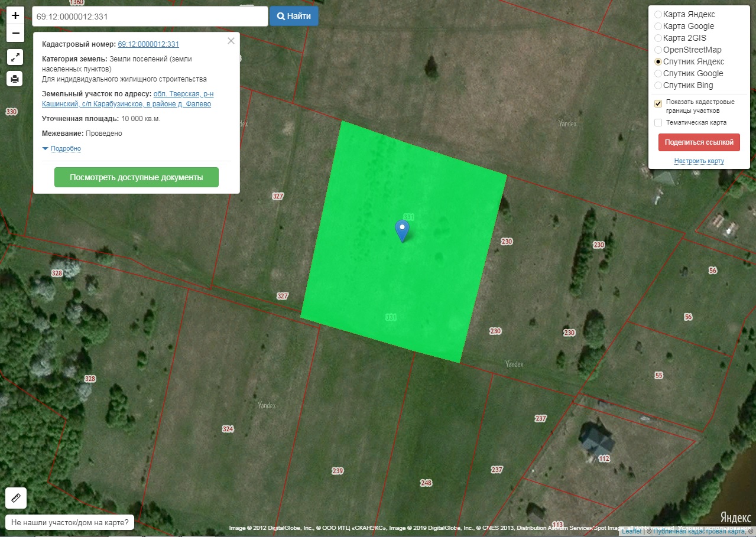The image size is (756, 537).
Task: Close the parcel info panel
Action: (x=231, y=41)
